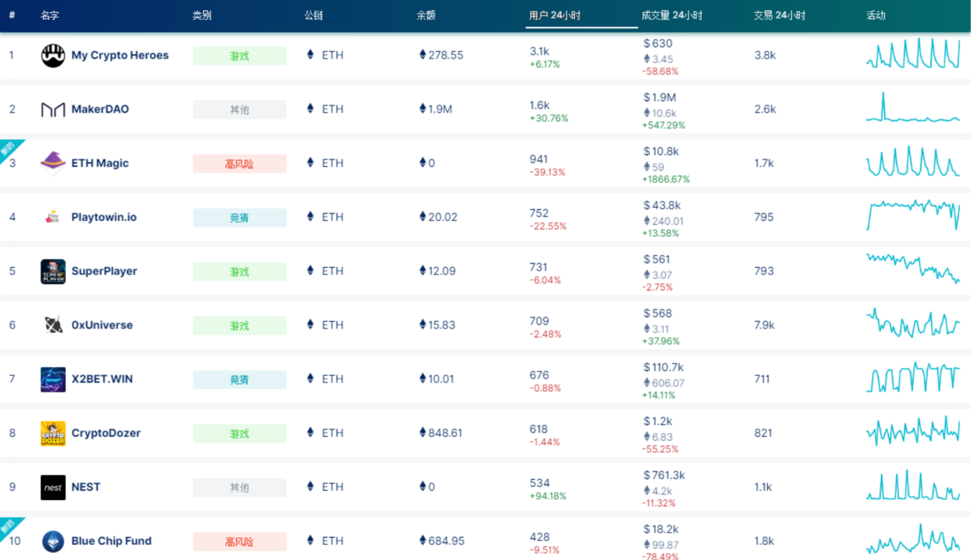Image resolution: width=971 pixels, height=560 pixels.
Task: Click the Ethereum chain icon in Blue Chip Fund row
Action: point(310,541)
